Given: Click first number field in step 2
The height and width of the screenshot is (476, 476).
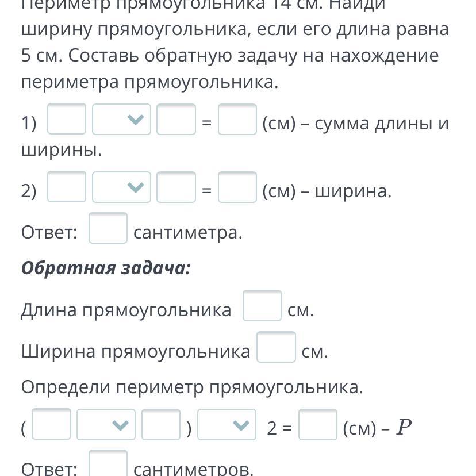Looking at the screenshot, I should 67,187.
